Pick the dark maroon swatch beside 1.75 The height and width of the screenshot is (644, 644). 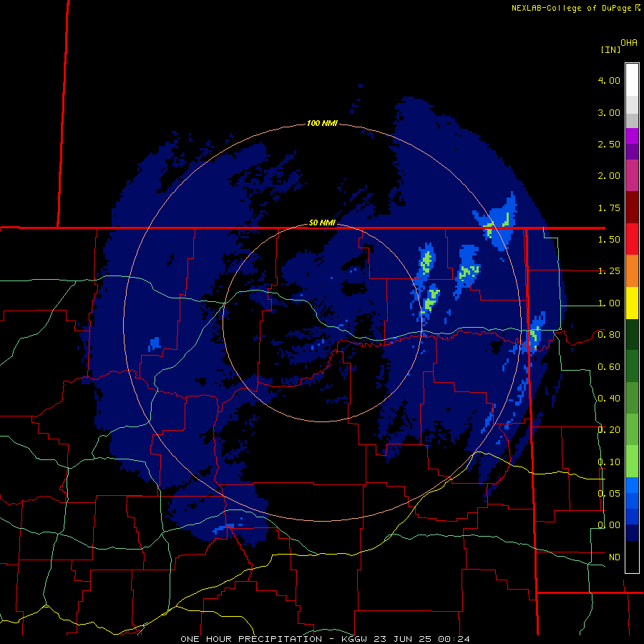(632, 208)
